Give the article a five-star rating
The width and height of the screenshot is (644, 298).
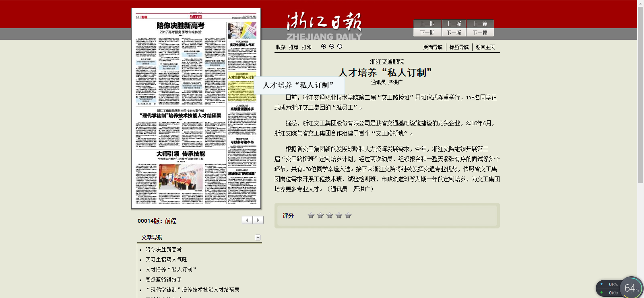348,216
